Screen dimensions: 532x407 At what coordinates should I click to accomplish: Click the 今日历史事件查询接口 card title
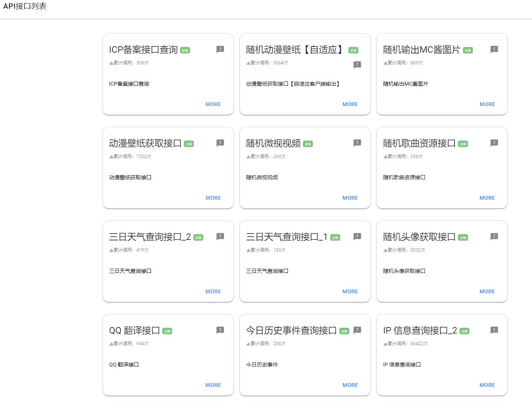[291, 330]
